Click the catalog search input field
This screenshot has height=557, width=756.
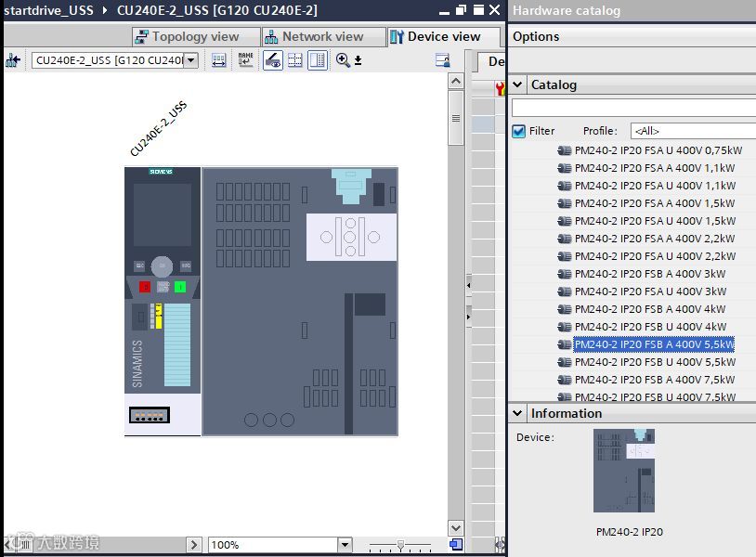633,108
